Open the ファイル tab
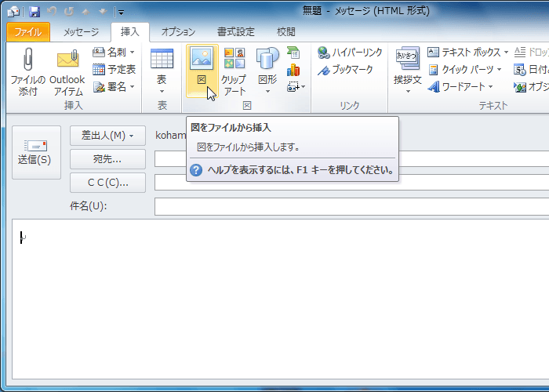549x392 pixels. [x=28, y=32]
